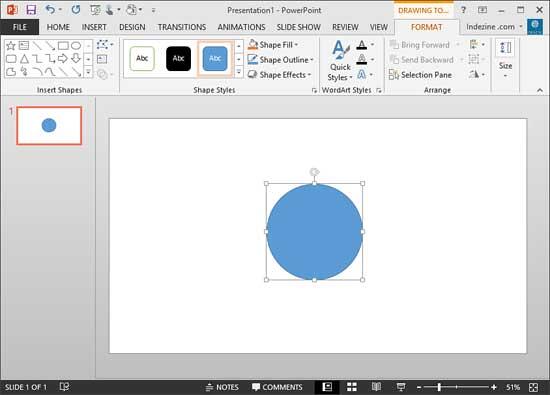Screen dimensions: 550x395
Task: Open the TRANSITIONS tab
Action: pyautogui.click(x=182, y=27)
